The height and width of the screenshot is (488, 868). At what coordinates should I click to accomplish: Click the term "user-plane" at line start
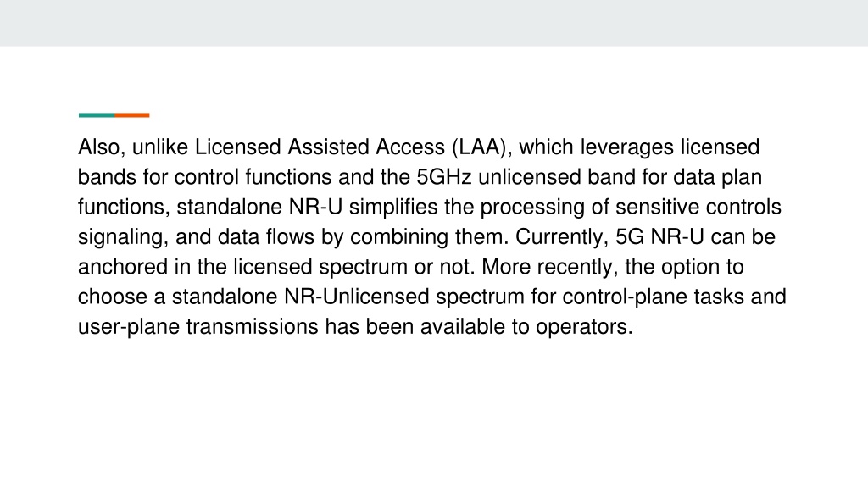point(129,326)
